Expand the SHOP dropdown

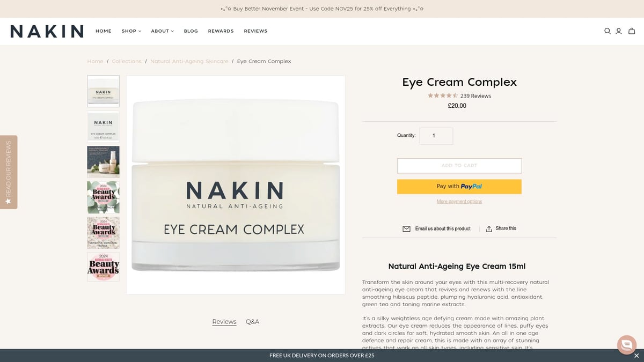(x=131, y=31)
